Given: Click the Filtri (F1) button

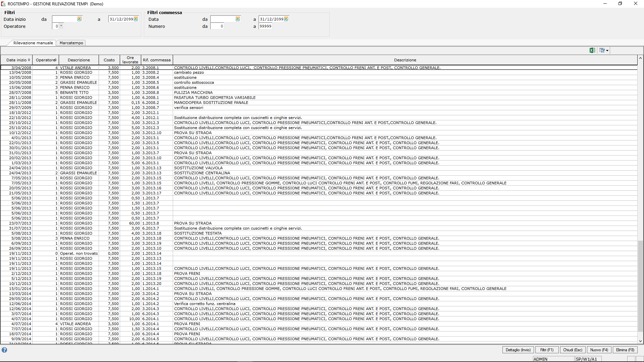Looking at the screenshot, I should (547, 350).
